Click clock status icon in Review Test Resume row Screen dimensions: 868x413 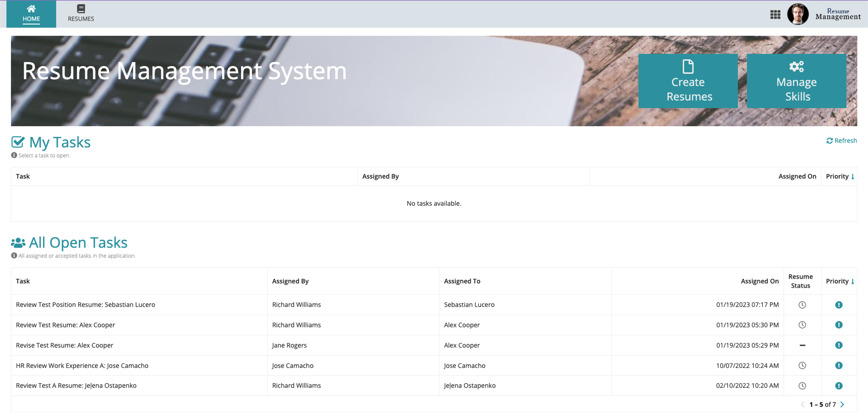802,325
